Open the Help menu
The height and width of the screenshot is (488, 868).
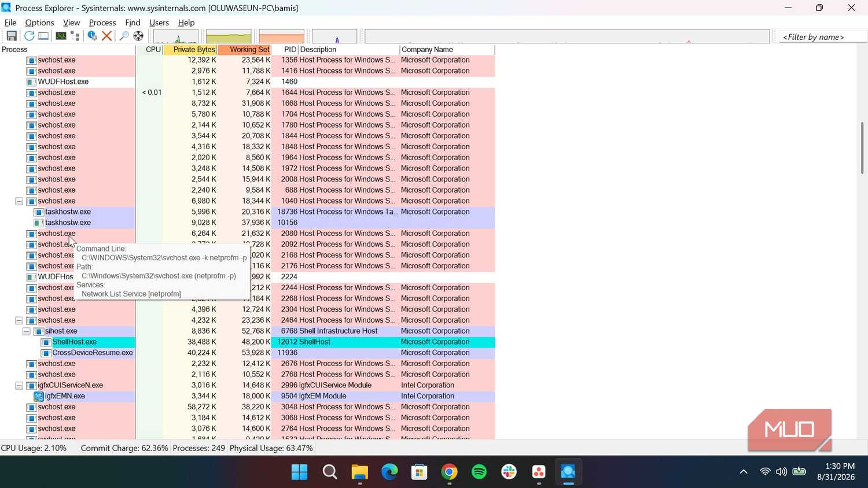[186, 23]
